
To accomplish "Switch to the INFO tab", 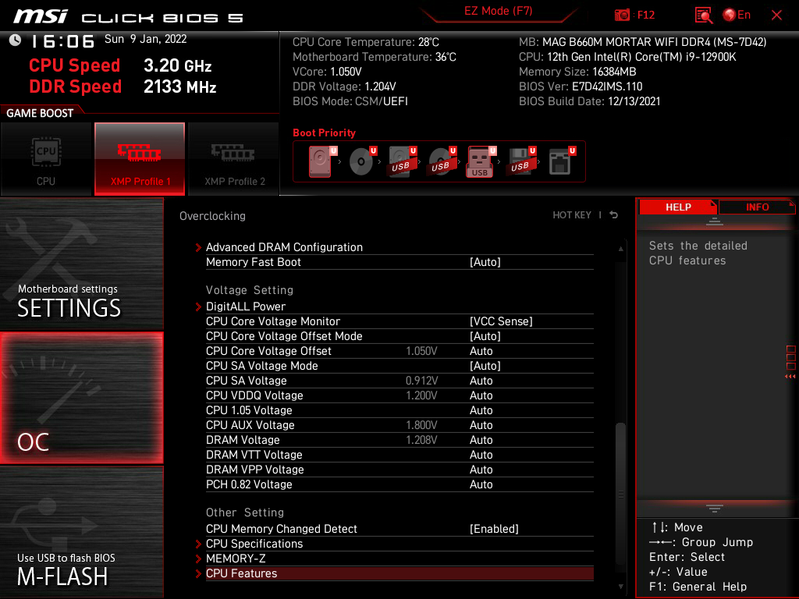I will click(757, 207).
